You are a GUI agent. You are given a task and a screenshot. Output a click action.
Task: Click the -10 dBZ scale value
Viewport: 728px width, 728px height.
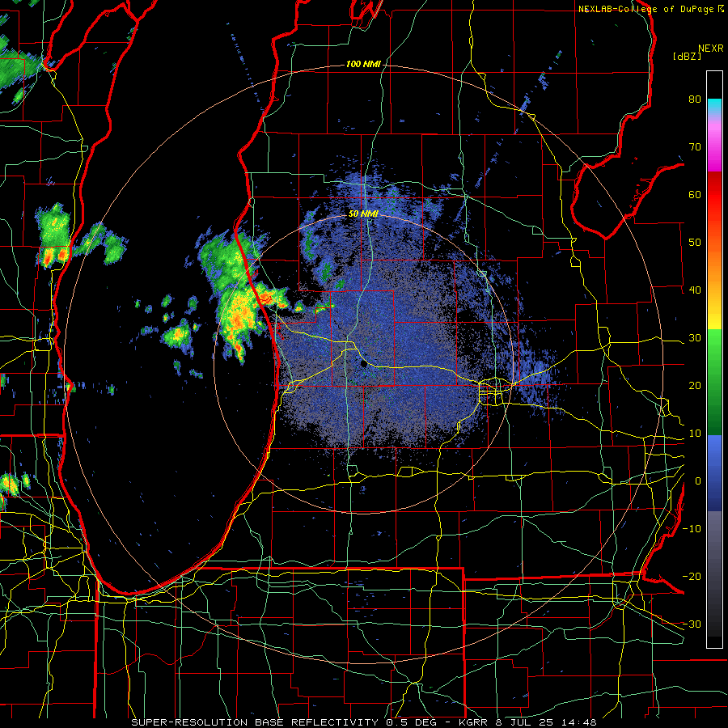click(x=692, y=528)
